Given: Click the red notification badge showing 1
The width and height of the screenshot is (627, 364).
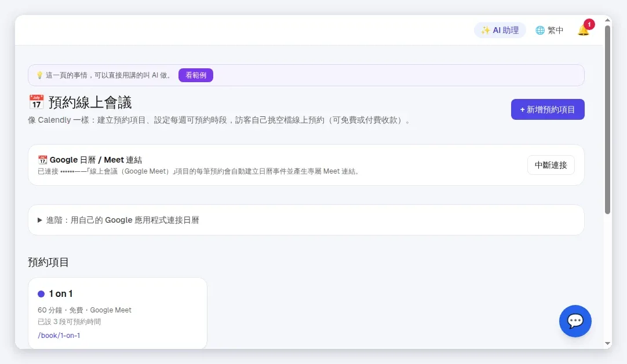Looking at the screenshot, I should [x=589, y=24].
